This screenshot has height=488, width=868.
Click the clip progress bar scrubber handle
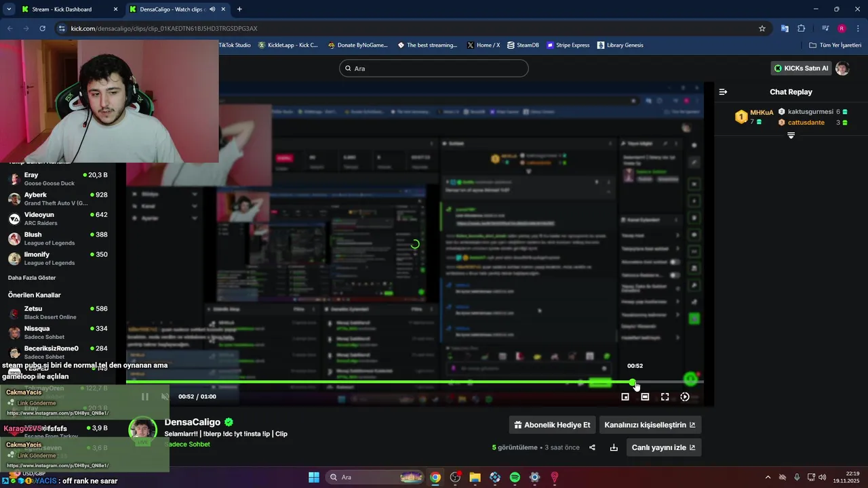pos(632,382)
